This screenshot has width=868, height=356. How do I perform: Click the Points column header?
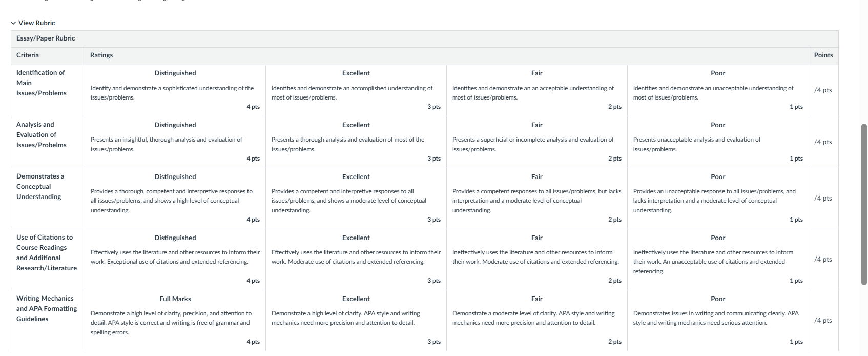tap(823, 55)
